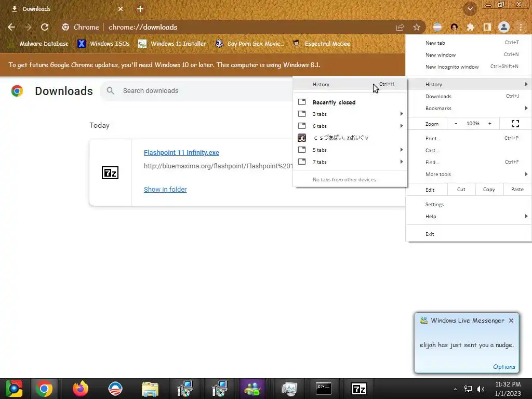The image size is (532, 399).
Task: Click the three-dot Chrome menu button
Action: pyautogui.click(x=521, y=27)
